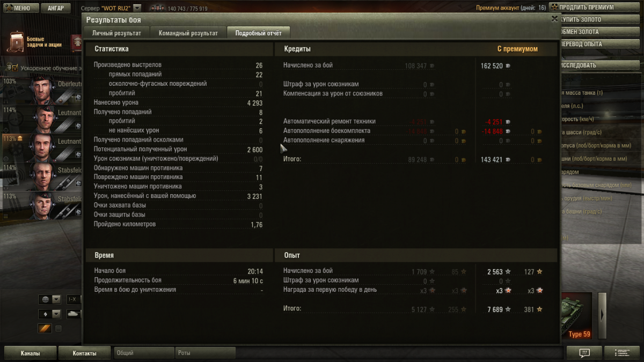Viewport: 644px width, 362px height.
Task: Click the Ангар button
Action: [55, 8]
